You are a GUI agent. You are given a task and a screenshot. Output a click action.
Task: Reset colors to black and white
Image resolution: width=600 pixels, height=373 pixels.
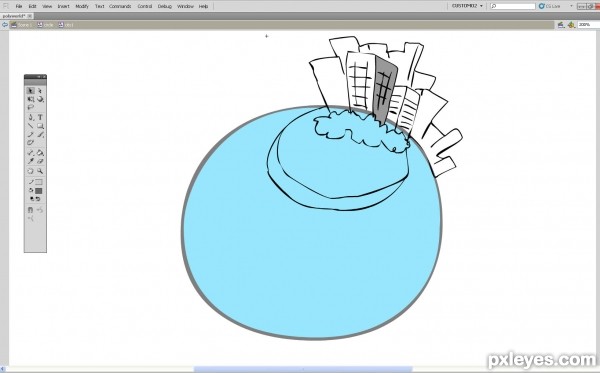(x=32, y=199)
